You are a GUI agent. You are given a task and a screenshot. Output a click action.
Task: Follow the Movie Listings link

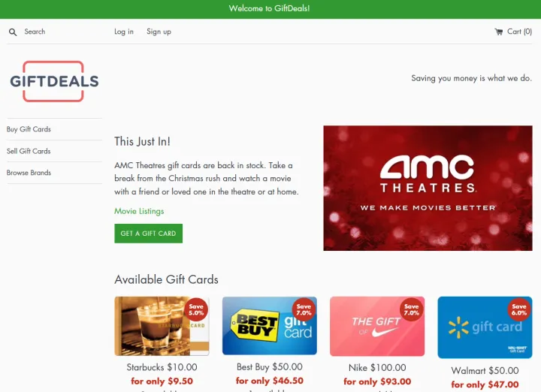139,211
